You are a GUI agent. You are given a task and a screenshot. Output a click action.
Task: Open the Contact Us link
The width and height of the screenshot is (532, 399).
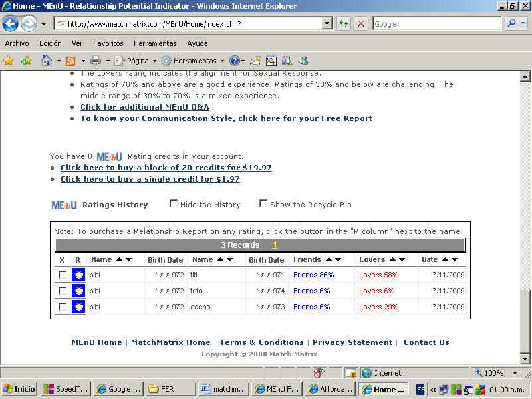point(426,342)
